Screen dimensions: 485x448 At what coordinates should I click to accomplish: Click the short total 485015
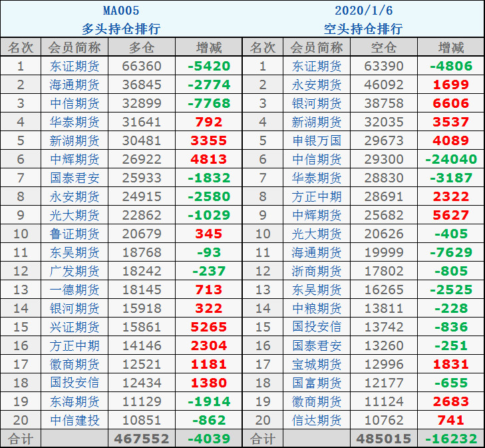click(384, 439)
